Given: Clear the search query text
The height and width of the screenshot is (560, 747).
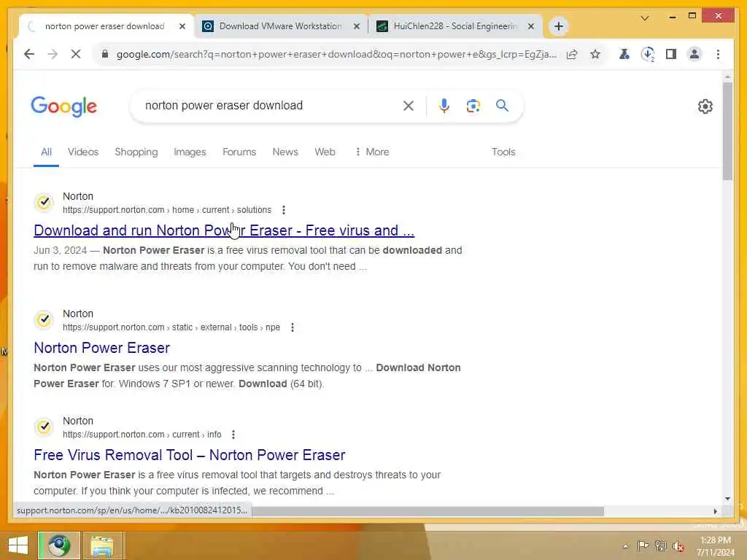Looking at the screenshot, I should [409, 106].
